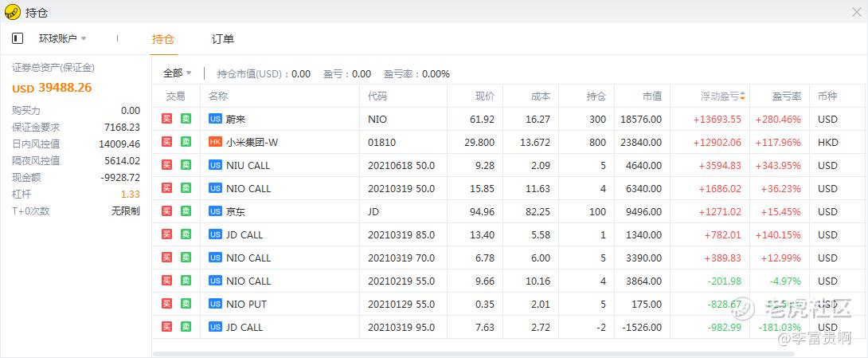Select the 01810 stock code cell

(x=382, y=143)
